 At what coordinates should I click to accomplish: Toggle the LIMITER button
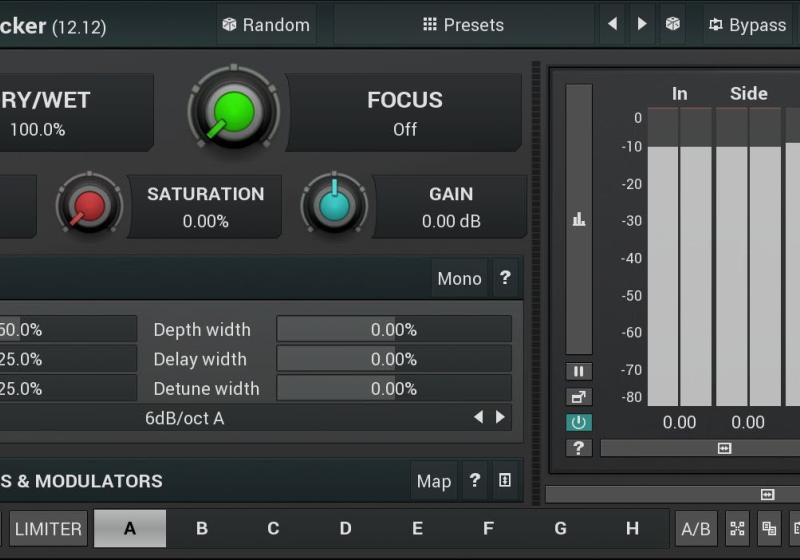pos(48,529)
